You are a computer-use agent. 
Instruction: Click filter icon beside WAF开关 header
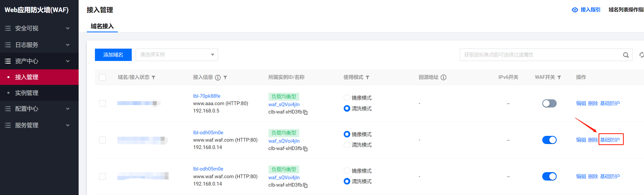pyautogui.click(x=559, y=78)
